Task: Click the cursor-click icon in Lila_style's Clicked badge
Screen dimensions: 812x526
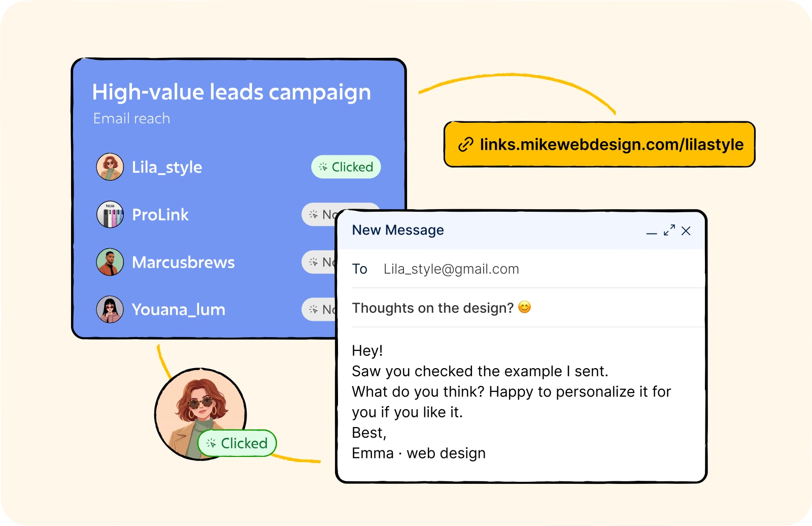Action: pos(323,167)
